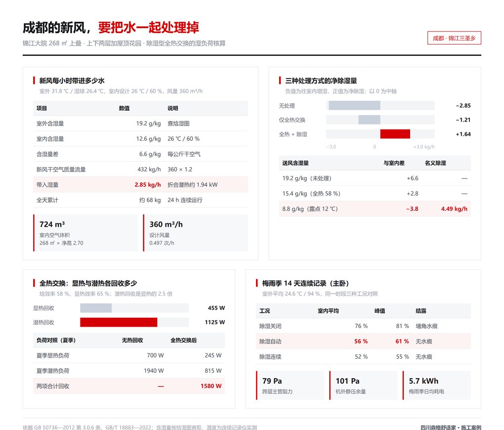Viewport: 504px width, 430px height.
Task: Click the red indoor average 56 %
Action: [x=361, y=342]
